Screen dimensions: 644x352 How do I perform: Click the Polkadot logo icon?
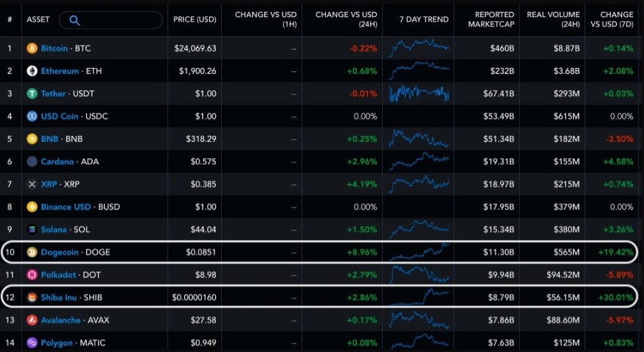click(x=32, y=274)
